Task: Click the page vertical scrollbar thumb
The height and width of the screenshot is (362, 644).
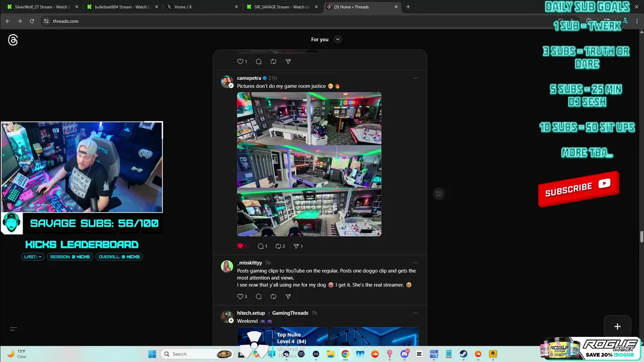Action: 641,236
